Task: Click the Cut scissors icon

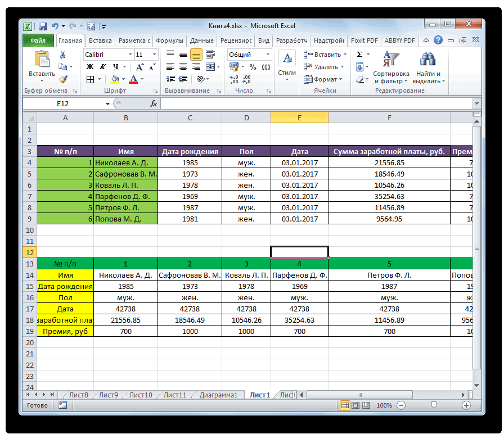Action: pyautogui.click(x=63, y=55)
